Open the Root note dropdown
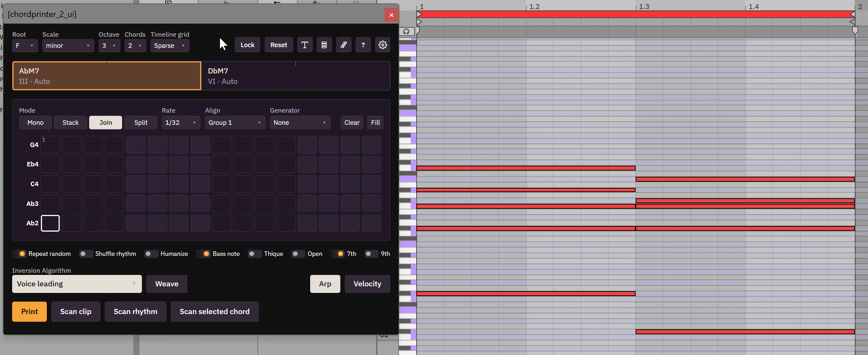This screenshot has width=868, height=355. tap(25, 46)
